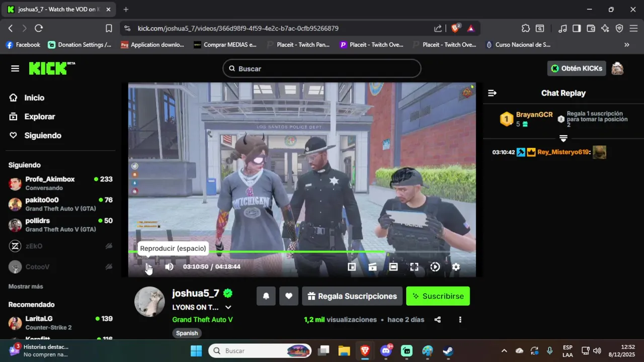Click Mostrar más in the sidebar
Viewport: 644px width, 362px height.
pyautogui.click(x=26, y=287)
